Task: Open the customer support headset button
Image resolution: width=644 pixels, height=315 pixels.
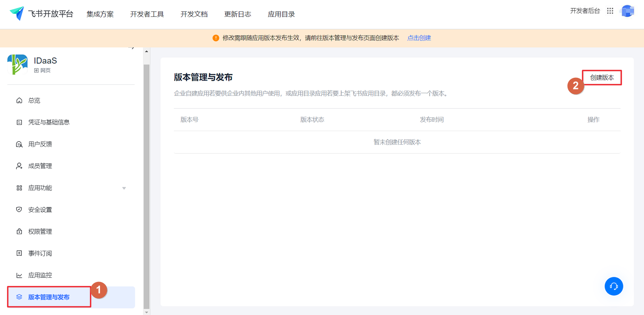Action: click(x=614, y=286)
